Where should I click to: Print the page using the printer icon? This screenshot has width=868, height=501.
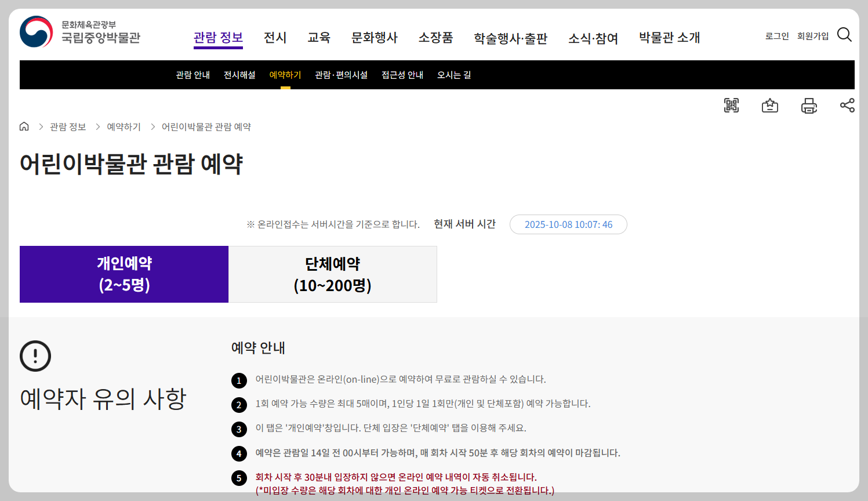tap(809, 105)
